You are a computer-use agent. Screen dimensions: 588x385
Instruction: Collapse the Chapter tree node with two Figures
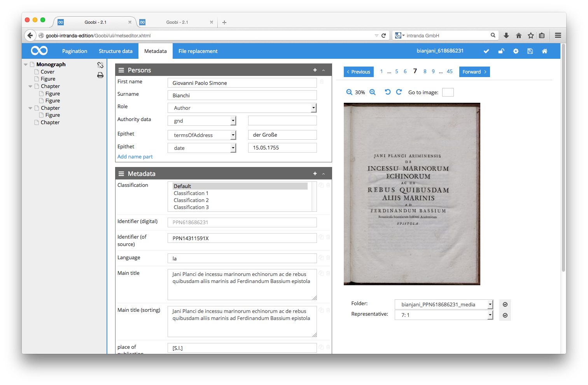[x=30, y=86]
